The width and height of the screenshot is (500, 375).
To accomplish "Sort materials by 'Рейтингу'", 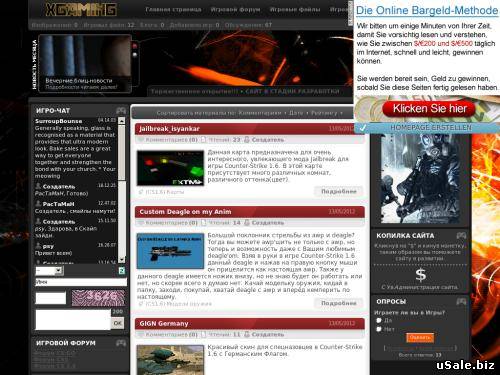I will coord(324,113).
